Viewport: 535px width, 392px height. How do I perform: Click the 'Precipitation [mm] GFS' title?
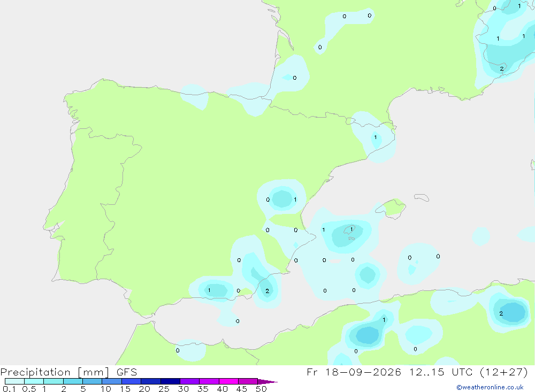(68, 372)
